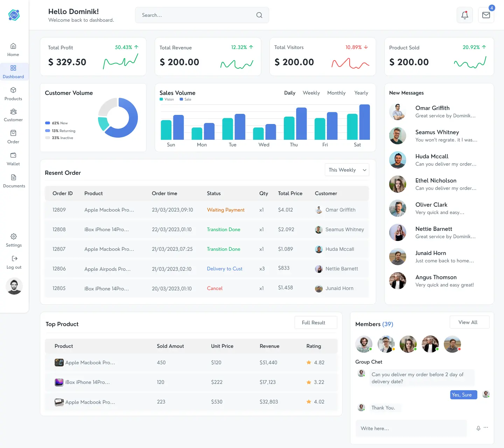Switch Sales Volume to Monthly view

(336, 93)
